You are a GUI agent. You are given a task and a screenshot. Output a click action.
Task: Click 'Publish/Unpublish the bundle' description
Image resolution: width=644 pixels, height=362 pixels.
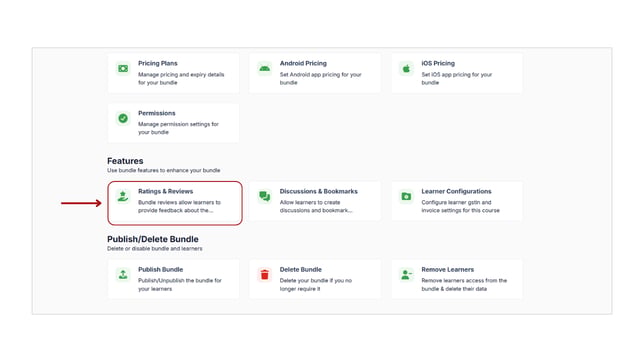pyautogui.click(x=180, y=285)
